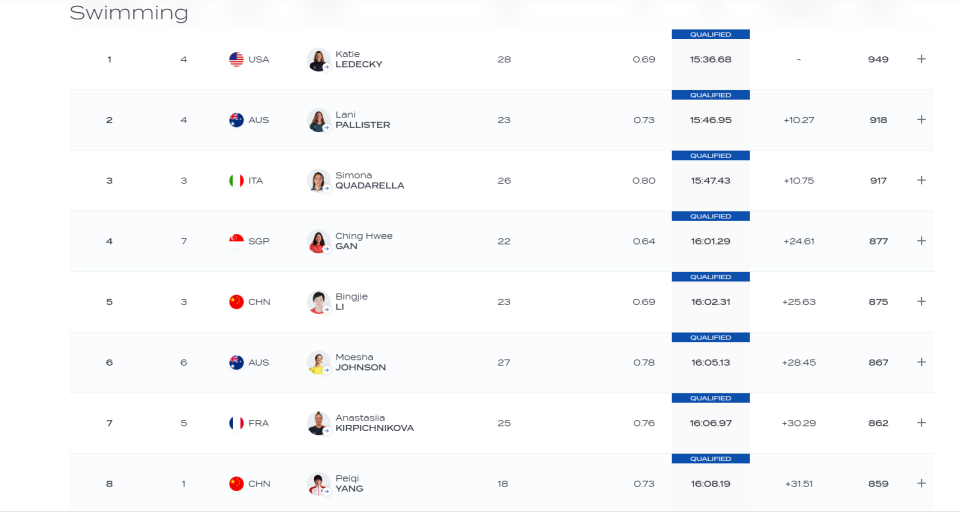The height and width of the screenshot is (512, 960).
Task: Expand Peiqi Yang's result details
Action: 921,483
